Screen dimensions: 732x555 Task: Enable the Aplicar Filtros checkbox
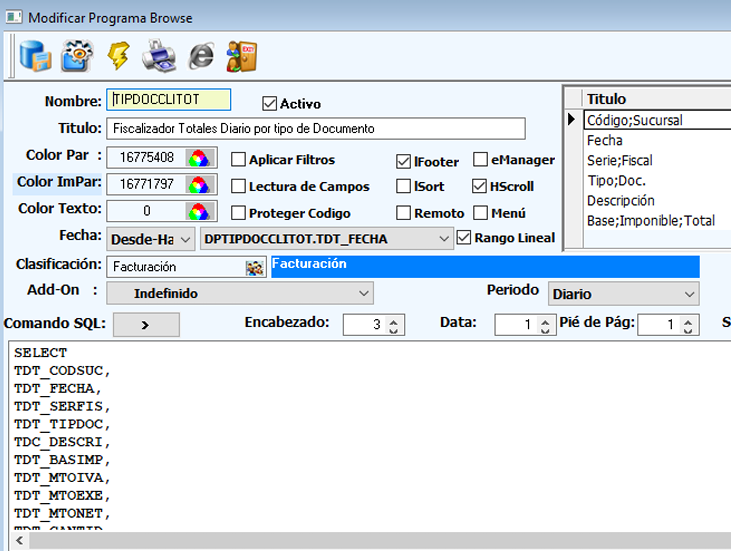[239, 159]
